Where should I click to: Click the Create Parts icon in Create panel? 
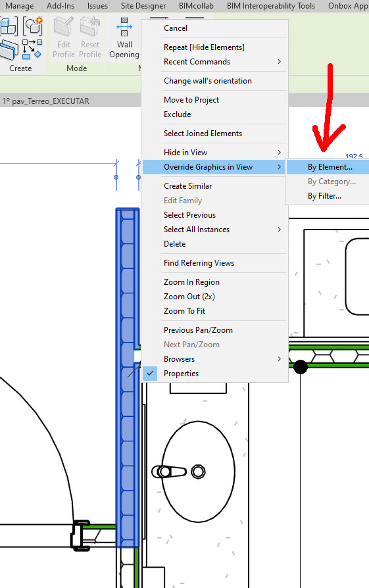click(9, 26)
